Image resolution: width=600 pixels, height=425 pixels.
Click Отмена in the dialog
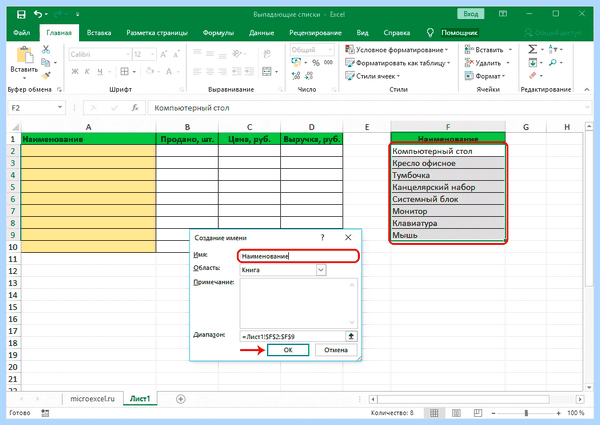point(336,350)
